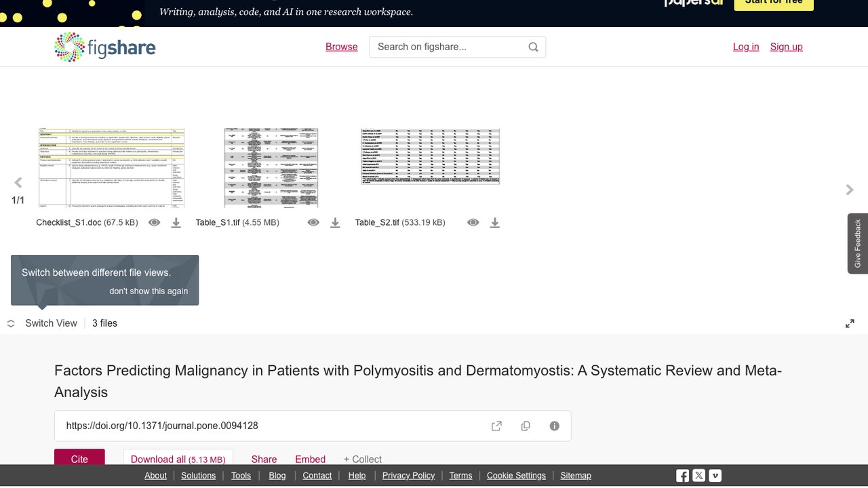Screen dimensions: 868x488
Task: Preview Table_S2.tif with eye icon
Action: click(473, 222)
